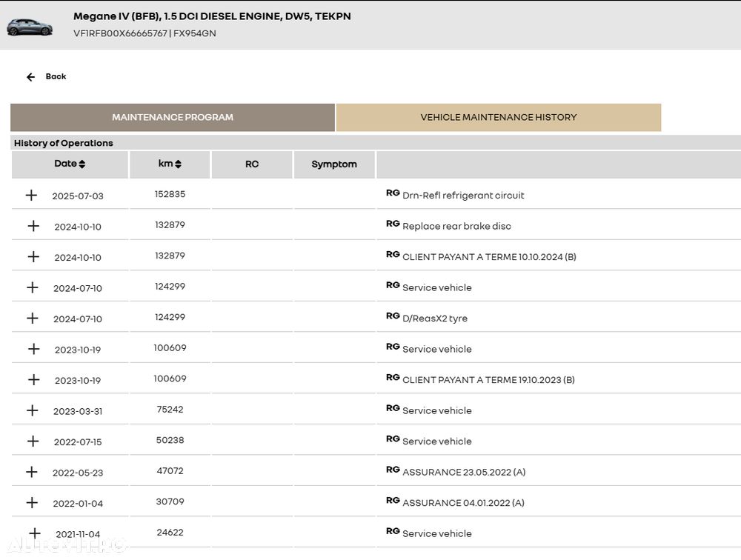This screenshot has height=560, width=741.
Task: Expand the 2024-07-10 D/ReasX2 tyre row
Action: tap(32, 319)
